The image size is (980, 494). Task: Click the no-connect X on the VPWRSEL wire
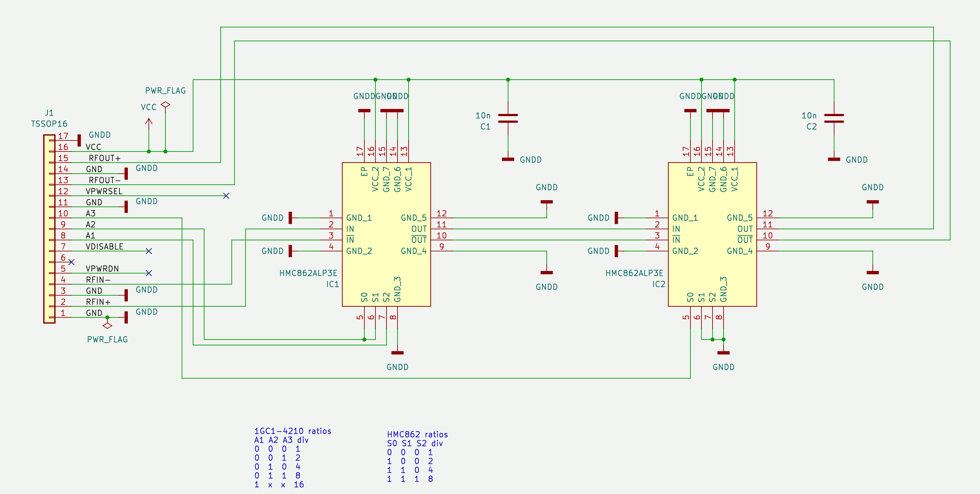226,196
